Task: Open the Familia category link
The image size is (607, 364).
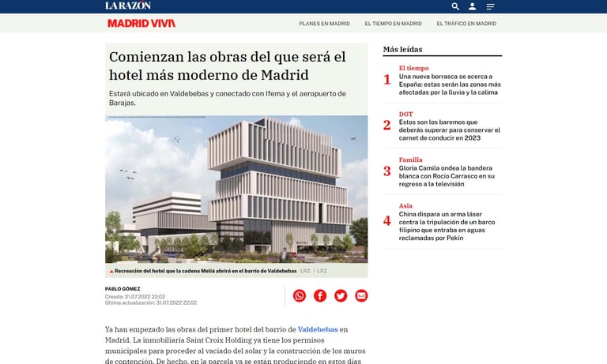Action: pyautogui.click(x=411, y=159)
